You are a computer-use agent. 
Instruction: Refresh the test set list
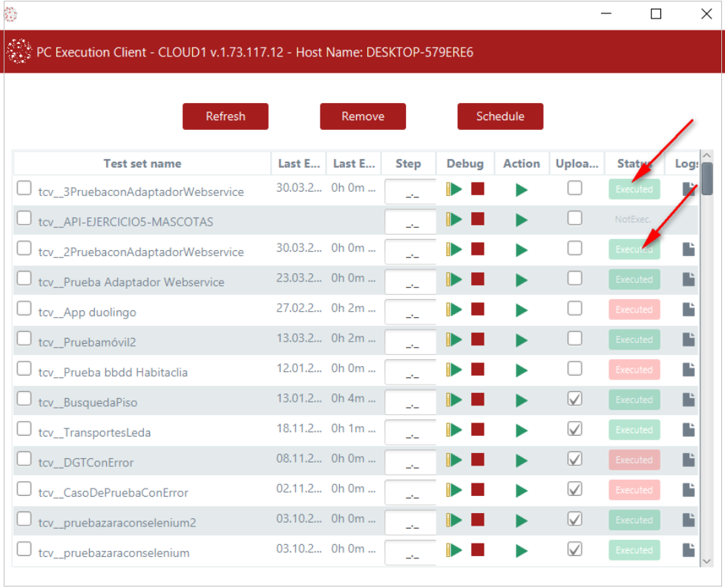[226, 117]
